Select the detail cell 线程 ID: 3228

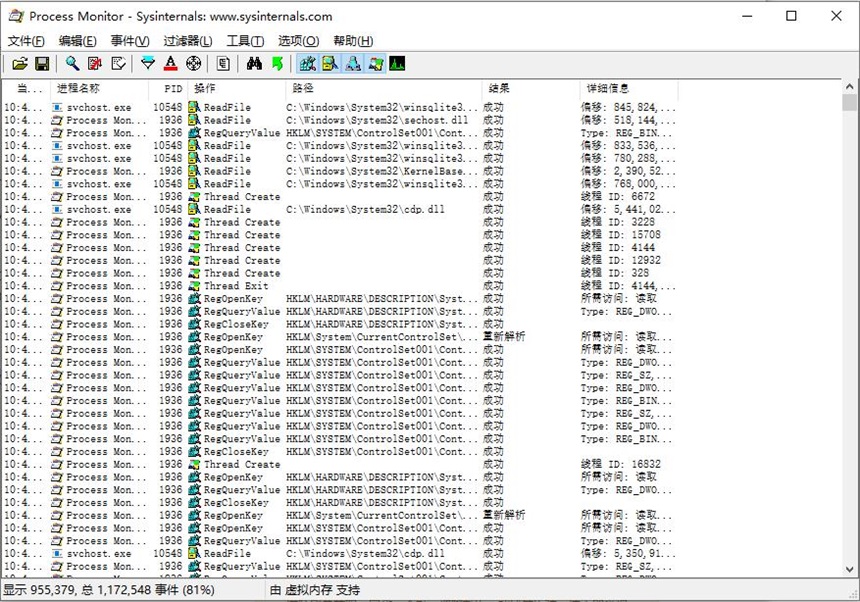618,222
